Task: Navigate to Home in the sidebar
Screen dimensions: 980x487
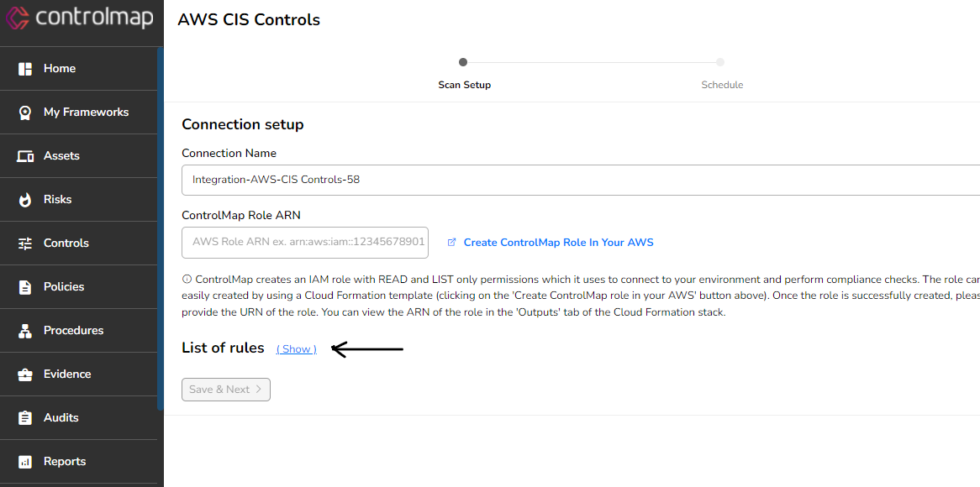Action: coord(59,68)
